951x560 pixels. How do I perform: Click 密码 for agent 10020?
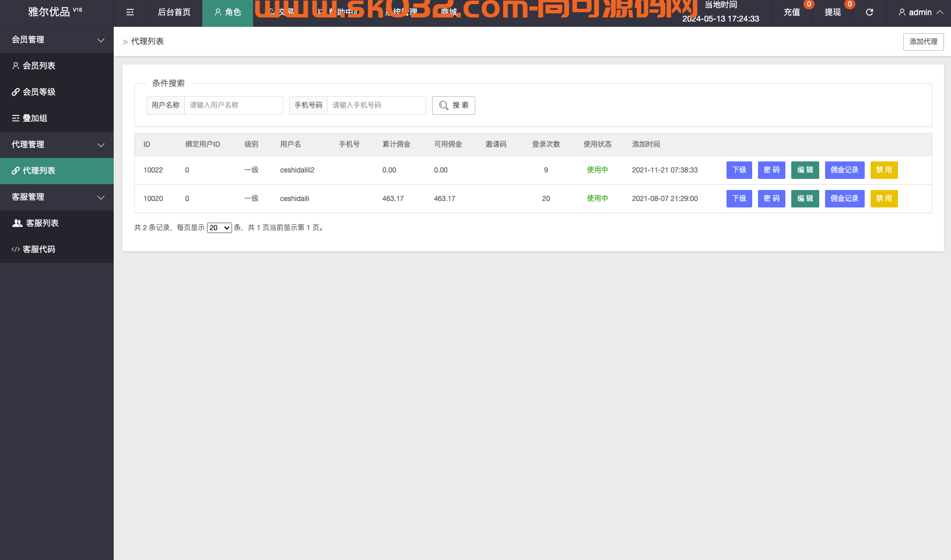point(771,199)
